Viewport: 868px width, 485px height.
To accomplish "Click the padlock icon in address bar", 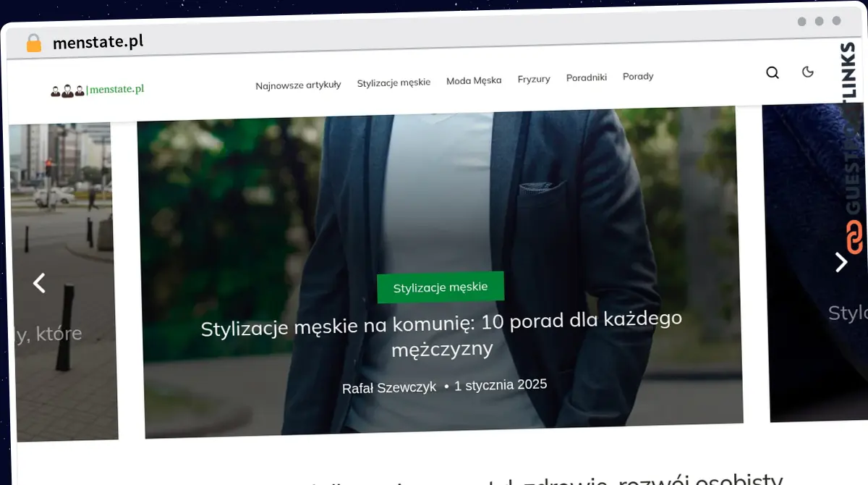I will 34,43.
